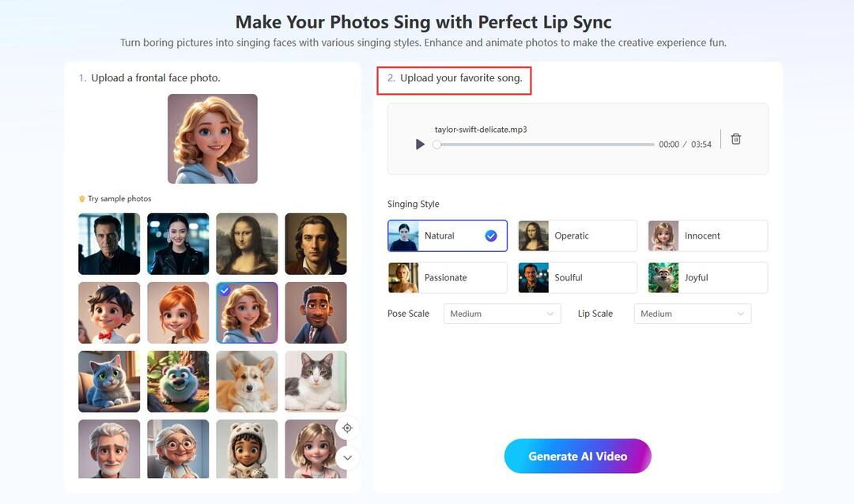The height and width of the screenshot is (504, 854).
Task: Pick the Joyful singing style
Action: 708,277
